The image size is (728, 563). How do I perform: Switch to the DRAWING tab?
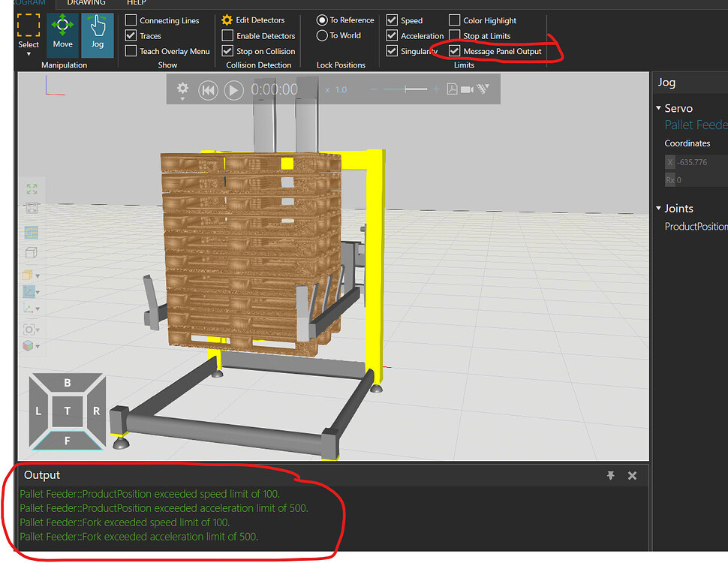pos(85,3)
